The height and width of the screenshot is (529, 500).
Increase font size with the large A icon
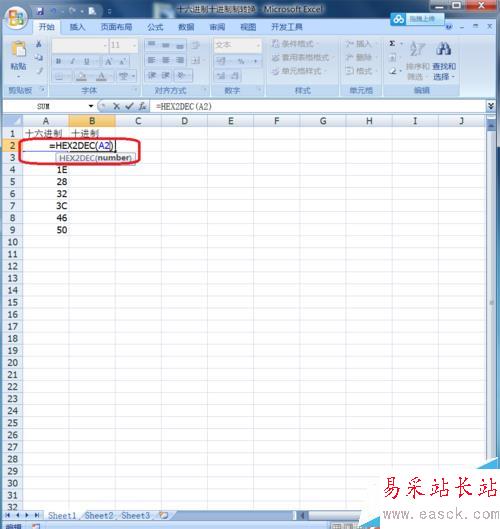coord(108,61)
